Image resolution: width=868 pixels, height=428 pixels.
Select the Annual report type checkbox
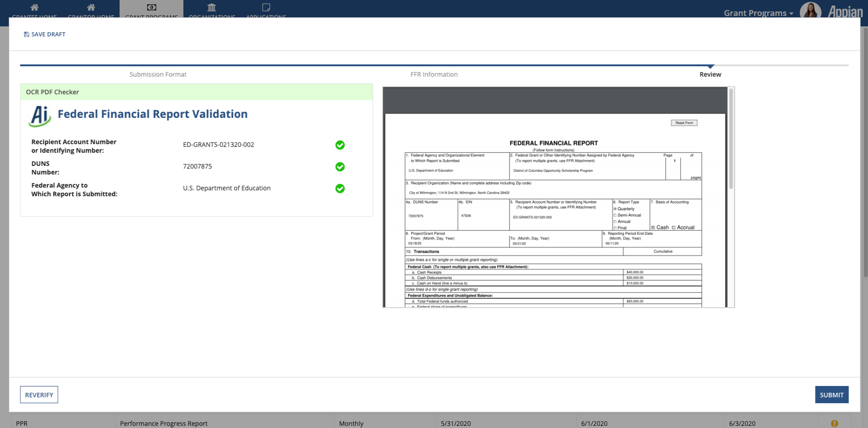pos(615,222)
